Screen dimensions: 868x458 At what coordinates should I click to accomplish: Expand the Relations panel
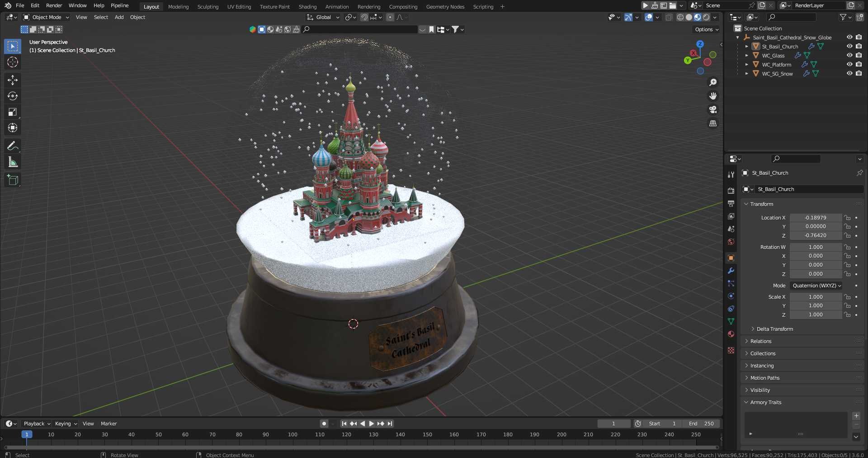point(760,341)
